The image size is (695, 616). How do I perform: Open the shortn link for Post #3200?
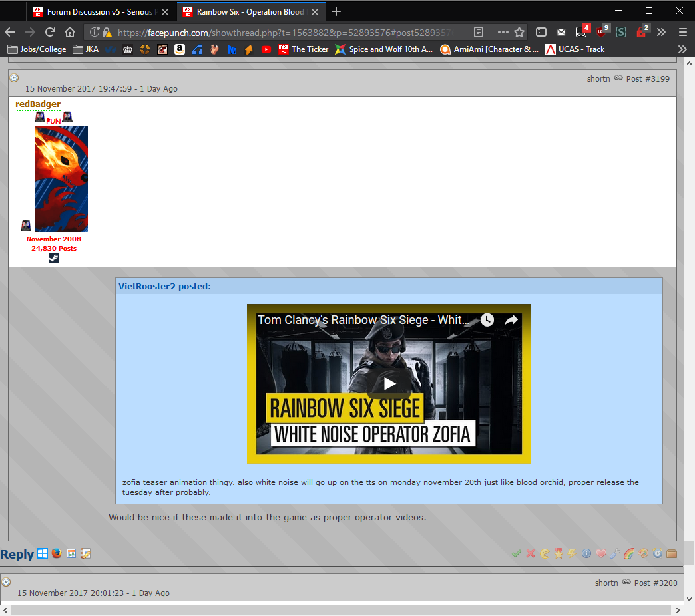pos(606,583)
